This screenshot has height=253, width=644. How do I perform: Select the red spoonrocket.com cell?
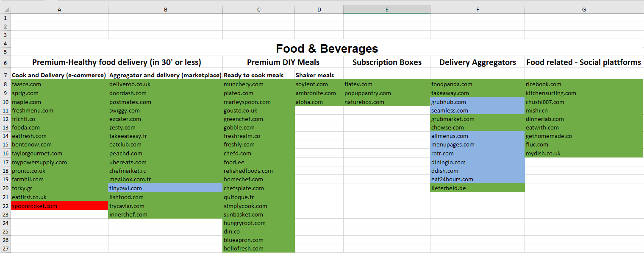tap(59, 206)
